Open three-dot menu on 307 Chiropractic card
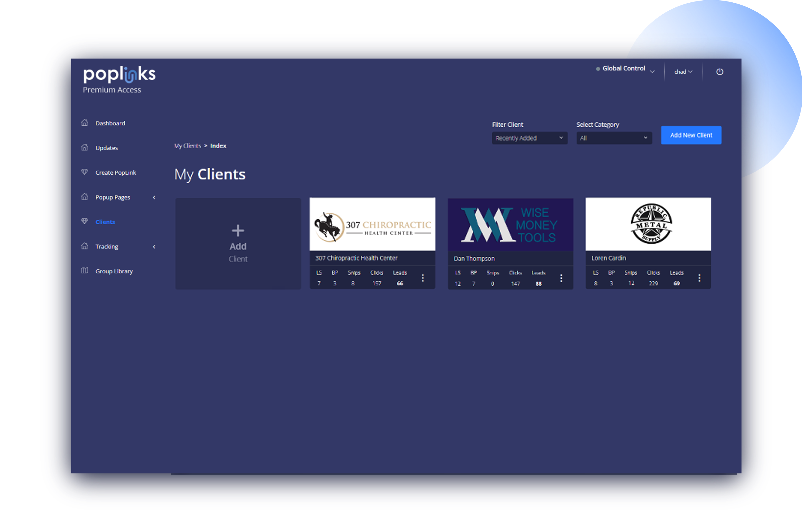Screen dimensions: 812x514 [x=422, y=278]
